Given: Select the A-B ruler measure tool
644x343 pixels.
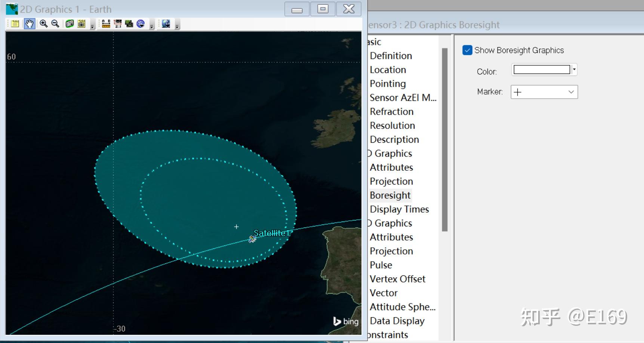Looking at the screenshot, I should 106,24.
